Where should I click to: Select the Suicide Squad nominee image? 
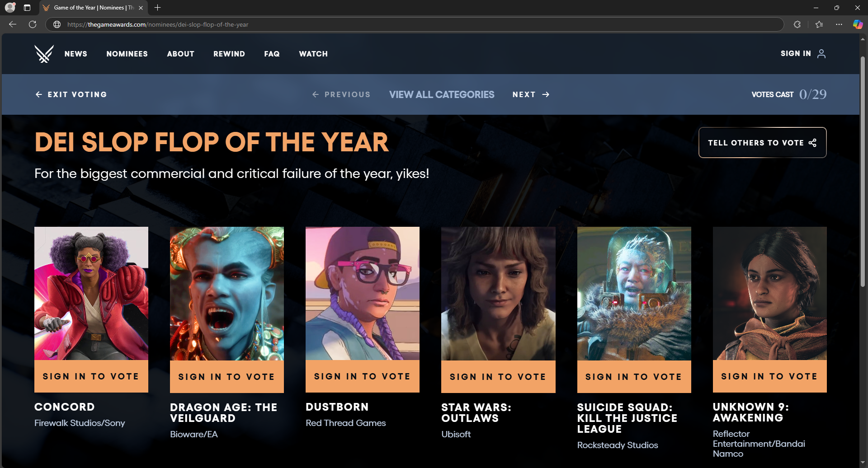(634, 294)
